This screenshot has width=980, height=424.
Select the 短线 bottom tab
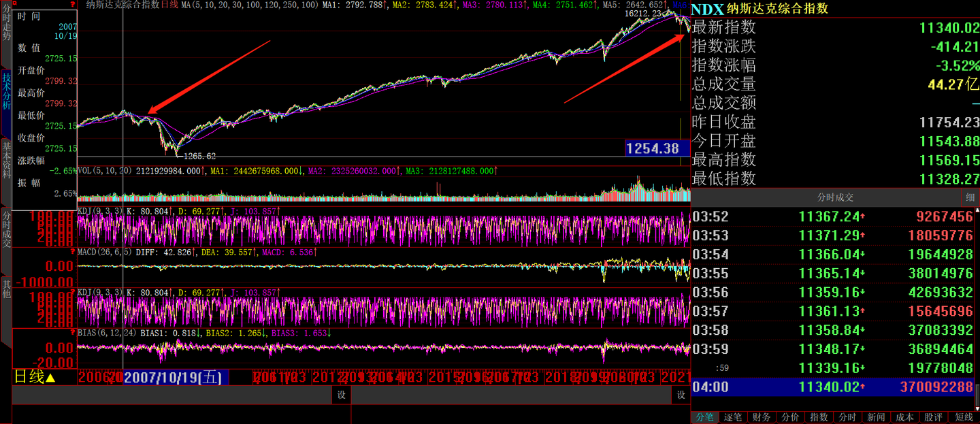pos(964,417)
